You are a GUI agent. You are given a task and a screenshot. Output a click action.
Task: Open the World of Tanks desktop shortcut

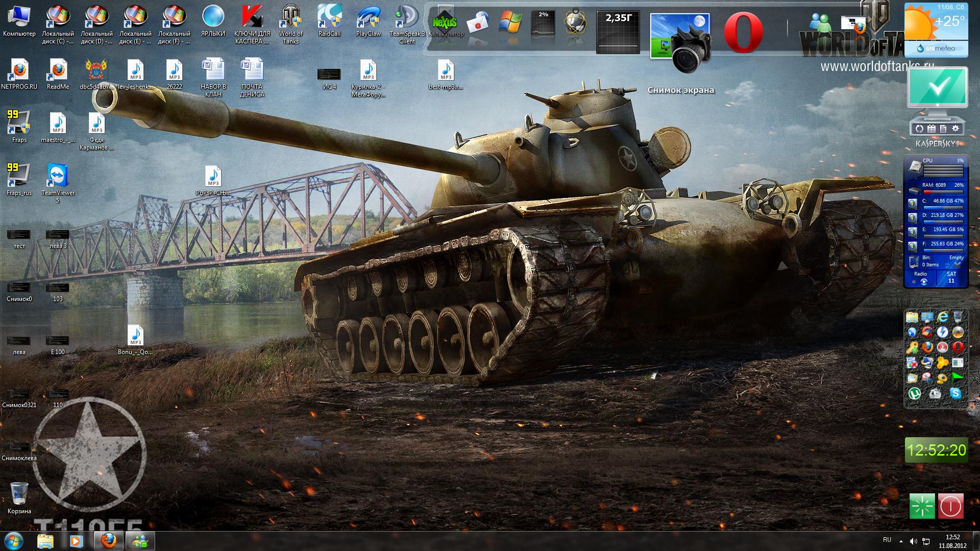291,23
